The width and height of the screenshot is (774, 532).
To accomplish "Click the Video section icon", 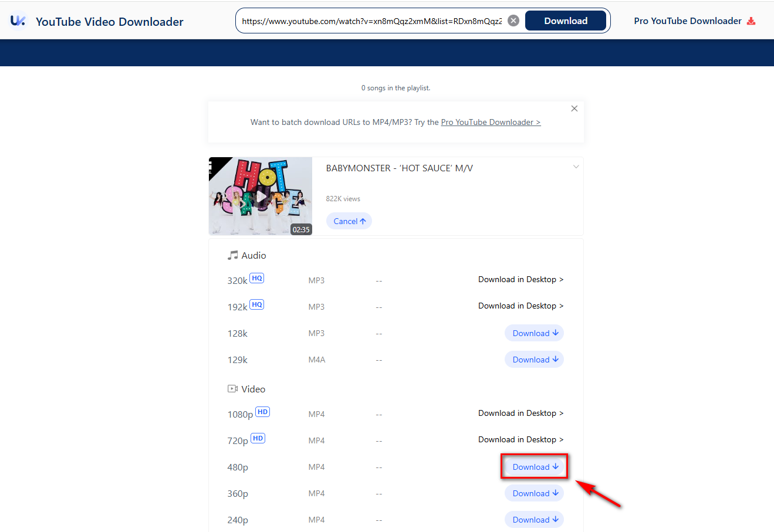I will [233, 389].
